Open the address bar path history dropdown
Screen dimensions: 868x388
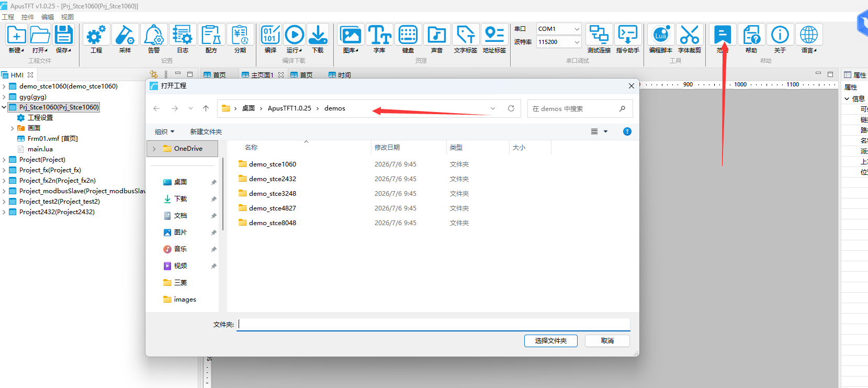(493, 108)
